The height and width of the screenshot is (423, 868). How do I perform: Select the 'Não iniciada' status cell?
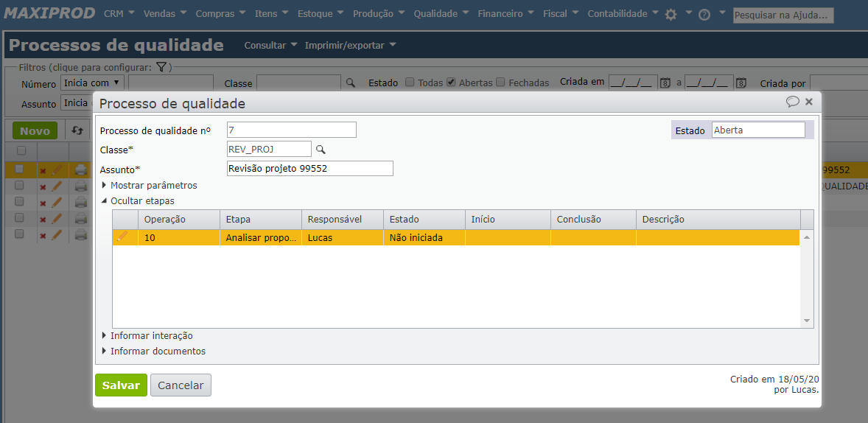424,237
